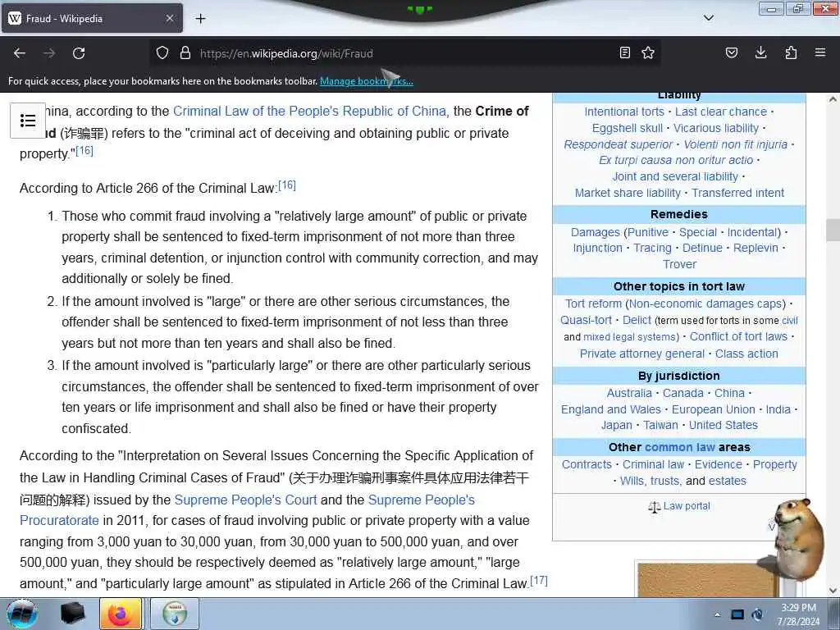840x630 pixels.
Task: Open the Class action link
Action: click(x=746, y=354)
